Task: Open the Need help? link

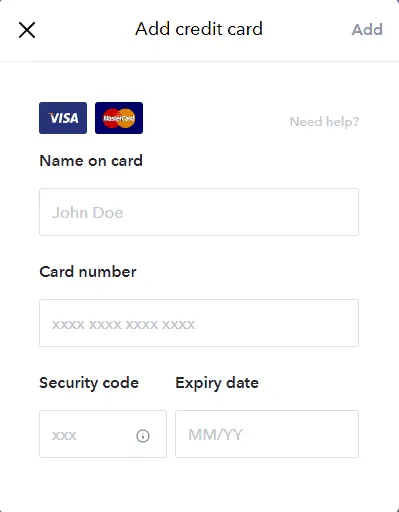Action: 324,122
